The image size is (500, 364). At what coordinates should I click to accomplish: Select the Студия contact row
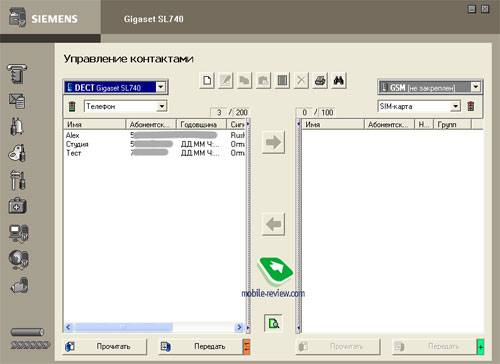point(155,144)
